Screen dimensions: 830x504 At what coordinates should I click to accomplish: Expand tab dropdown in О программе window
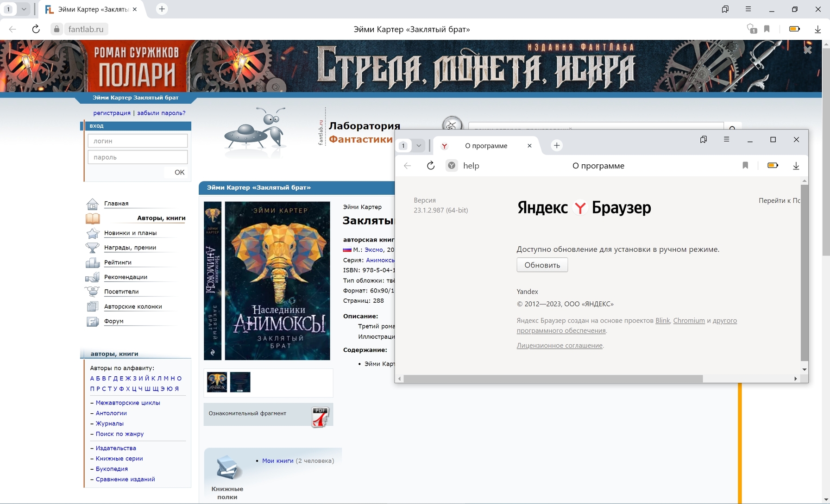point(419,145)
